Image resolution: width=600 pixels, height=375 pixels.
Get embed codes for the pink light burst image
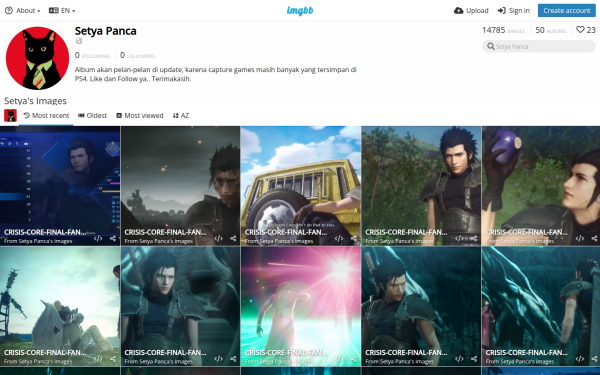pos(339,359)
